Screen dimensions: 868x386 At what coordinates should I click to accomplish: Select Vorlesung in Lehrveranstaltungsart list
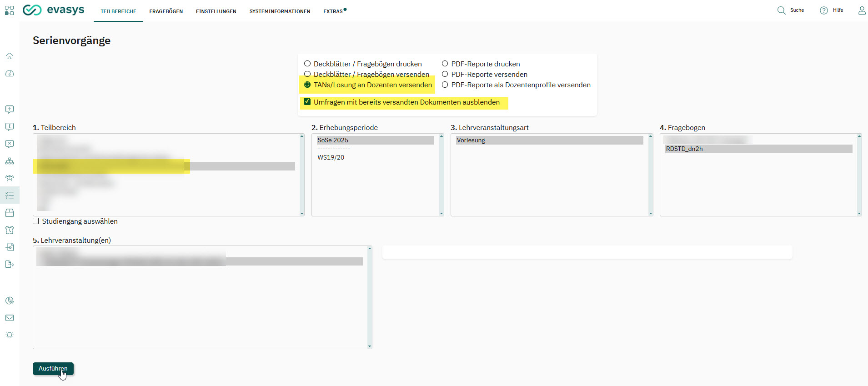550,140
